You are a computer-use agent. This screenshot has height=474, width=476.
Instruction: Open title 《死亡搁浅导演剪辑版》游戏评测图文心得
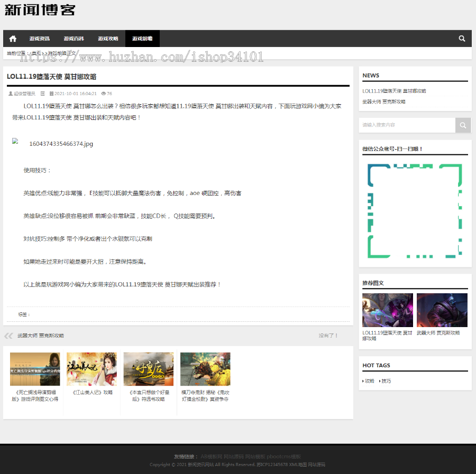coord(35,396)
